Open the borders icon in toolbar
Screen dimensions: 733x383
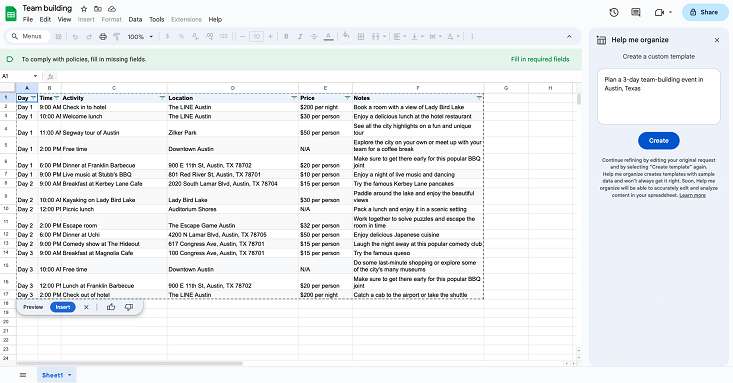[361, 36]
